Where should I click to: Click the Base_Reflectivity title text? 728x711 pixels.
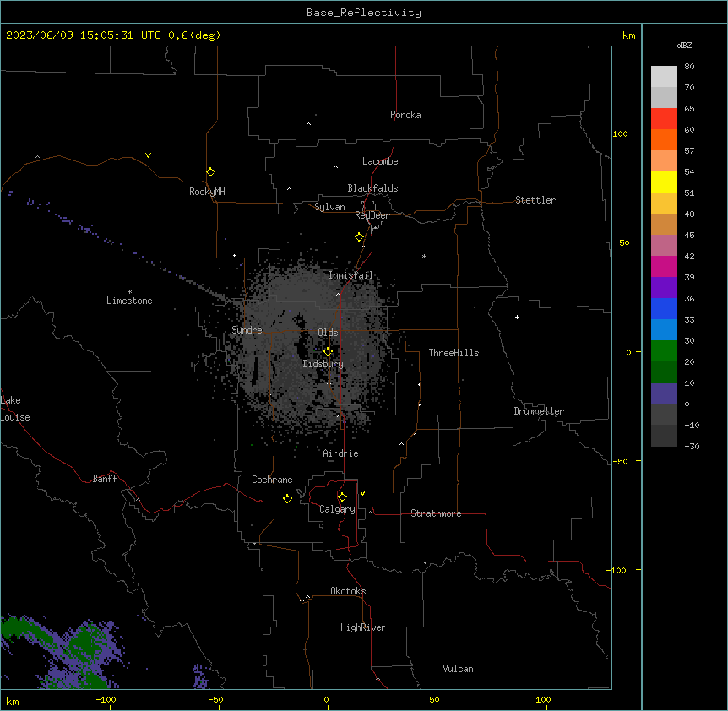364,13
